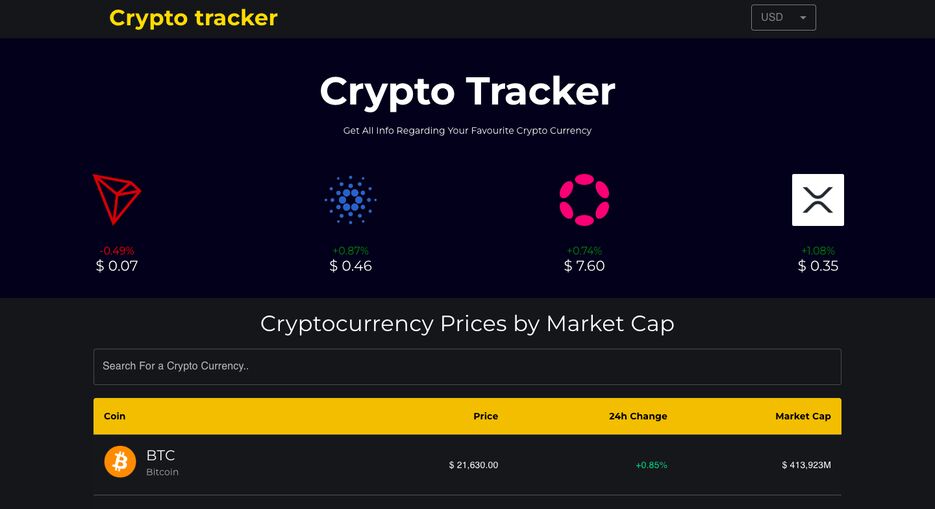The image size is (935, 509).
Task: Click the red Tron coin logo
Action: point(117,200)
